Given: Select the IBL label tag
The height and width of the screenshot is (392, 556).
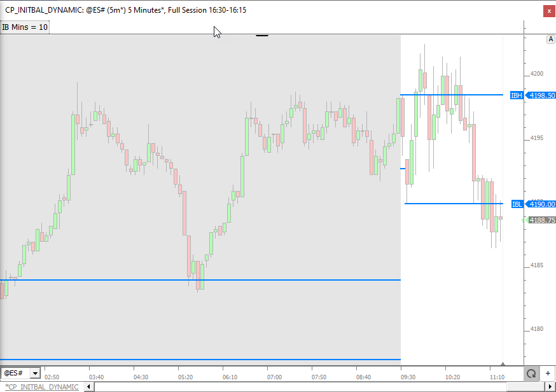Looking at the screenshot, I should point(517,204).
